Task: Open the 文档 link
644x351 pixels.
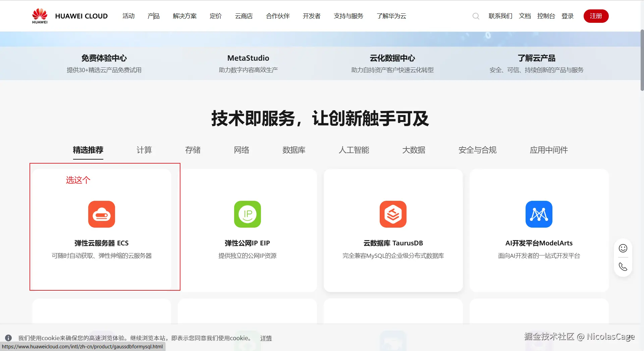Action: 525,16
